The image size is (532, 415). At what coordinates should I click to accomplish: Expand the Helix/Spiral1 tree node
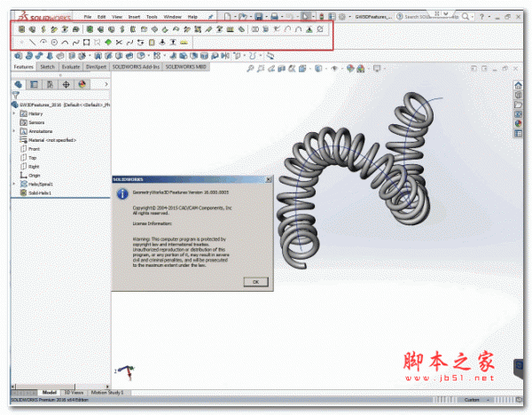pyautogui.click(x=14, y=184)
